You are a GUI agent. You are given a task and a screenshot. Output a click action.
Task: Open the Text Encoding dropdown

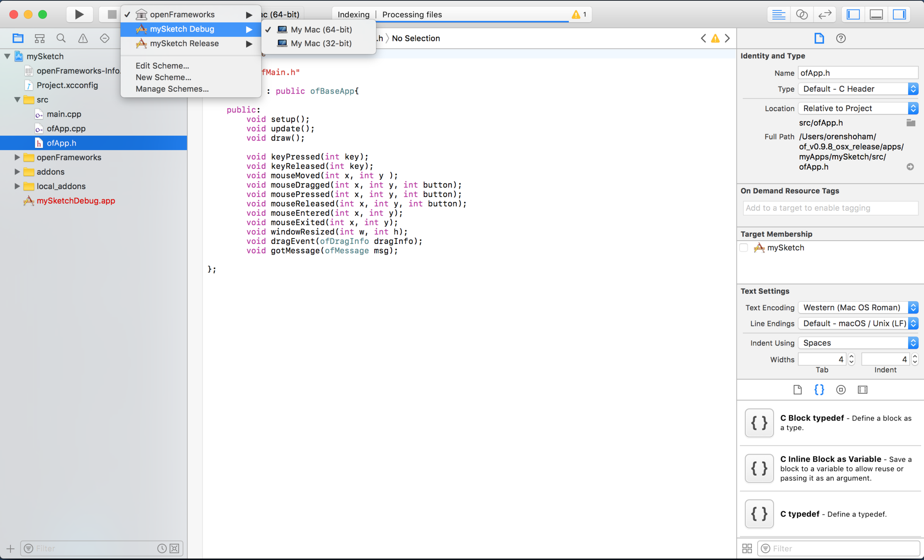(858, 307)
